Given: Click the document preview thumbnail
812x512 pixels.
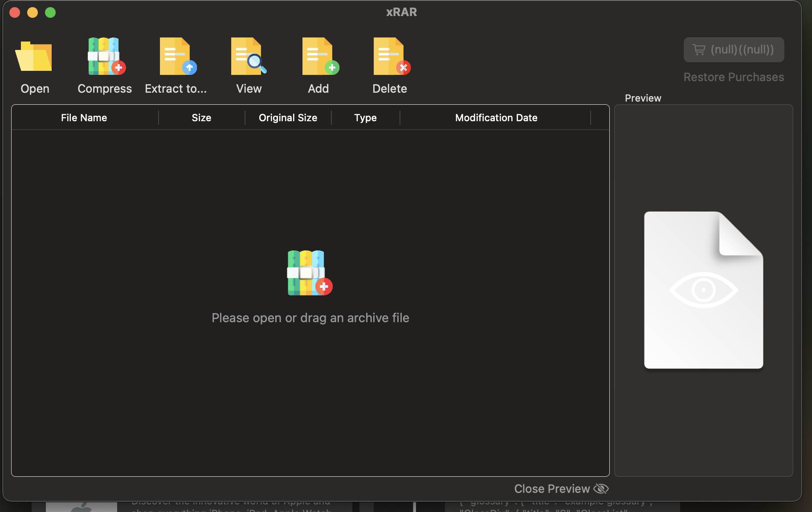Looking at the screenshot, I should coord(703,290).
